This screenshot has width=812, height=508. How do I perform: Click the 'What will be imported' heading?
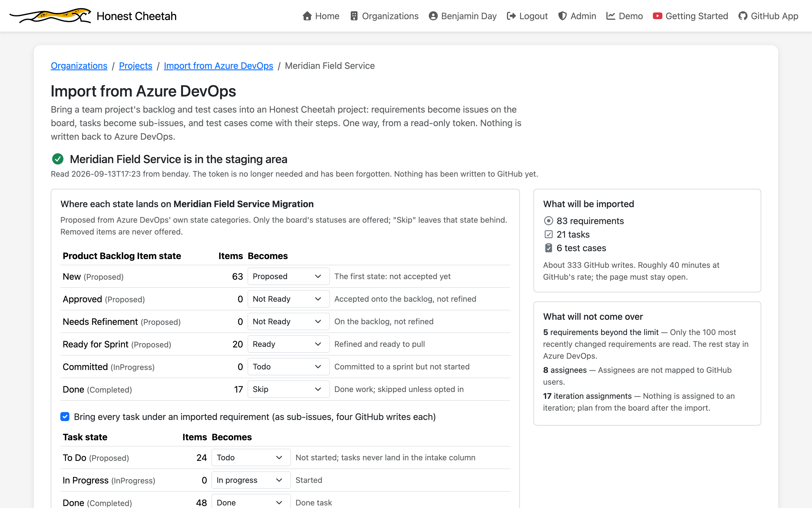coord(588,204)
